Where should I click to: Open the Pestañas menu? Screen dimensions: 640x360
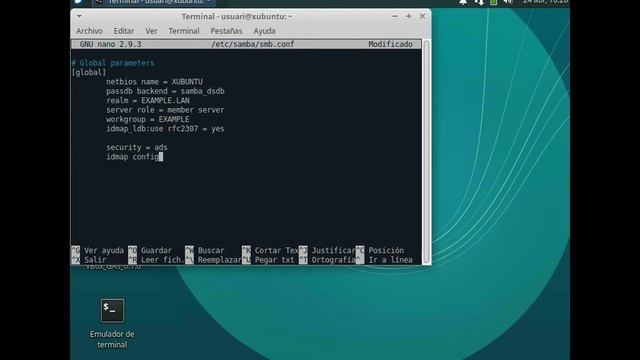coord(227,31)
